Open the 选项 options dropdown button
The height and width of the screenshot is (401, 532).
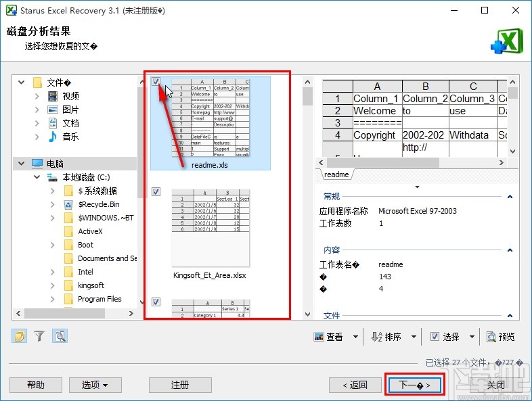coord(95,385)
